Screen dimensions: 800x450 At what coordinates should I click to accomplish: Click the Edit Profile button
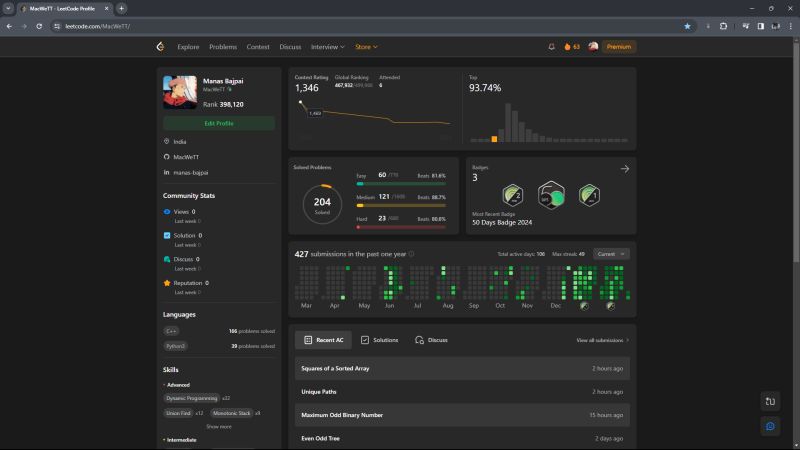pyautogui.click(x=219, y=123)
